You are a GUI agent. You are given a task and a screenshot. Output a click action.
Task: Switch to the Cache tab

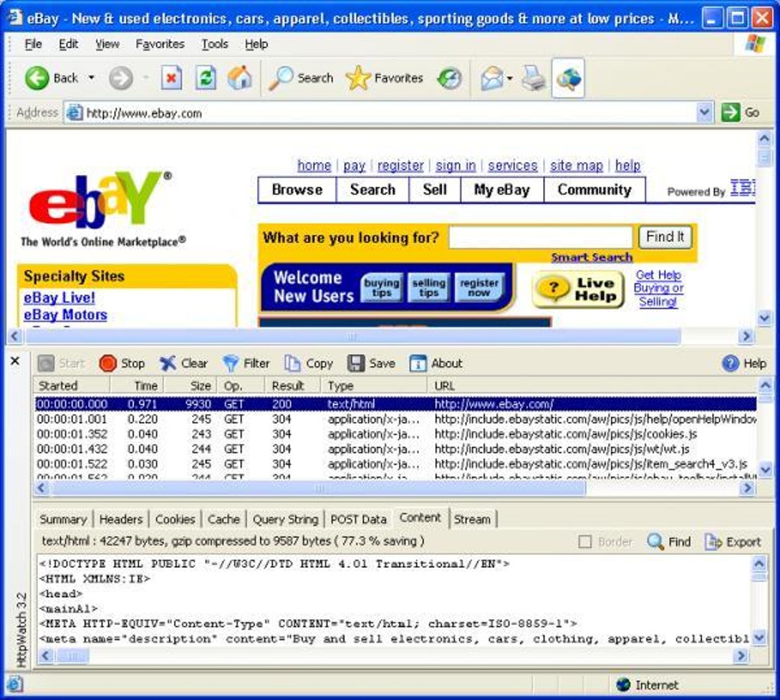pos(223,520)
